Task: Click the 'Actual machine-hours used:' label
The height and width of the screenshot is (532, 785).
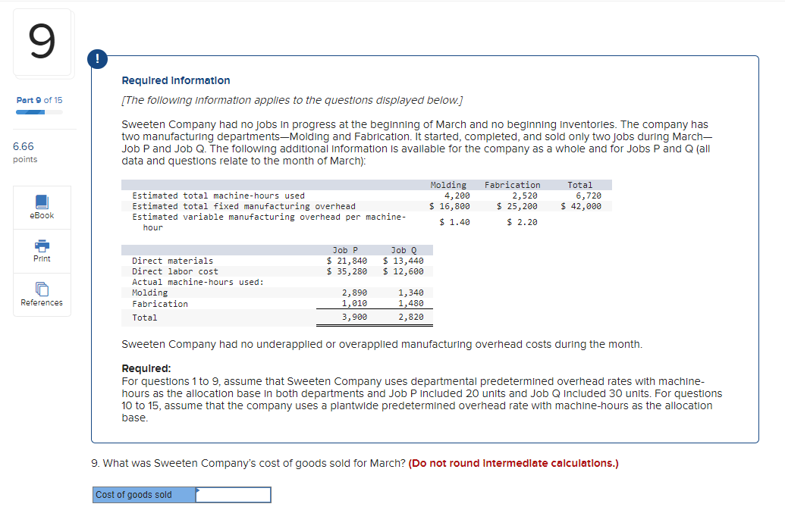Action: (x=198, y=282)
